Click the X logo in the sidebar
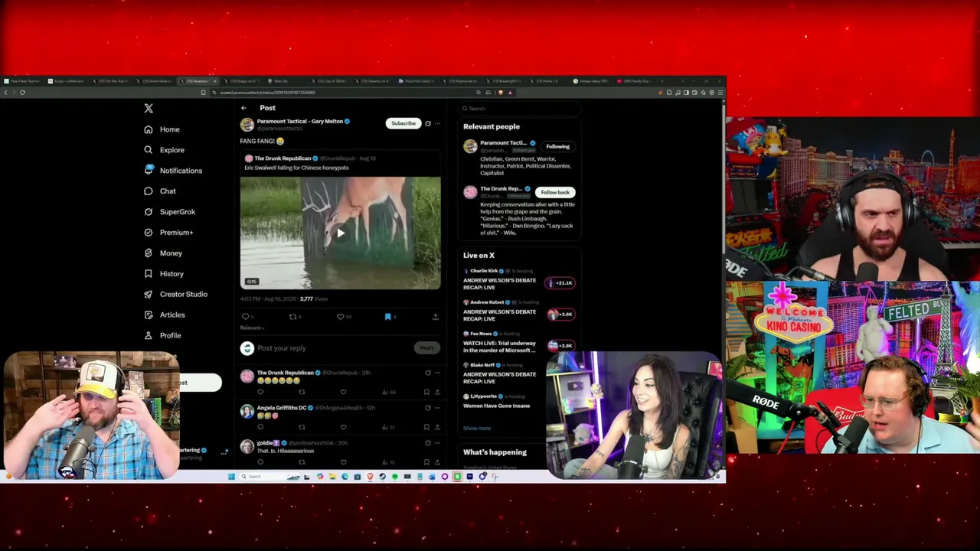The height and width of the screenshot is (551, 980). pyautogui.click(x=149, y=109)
